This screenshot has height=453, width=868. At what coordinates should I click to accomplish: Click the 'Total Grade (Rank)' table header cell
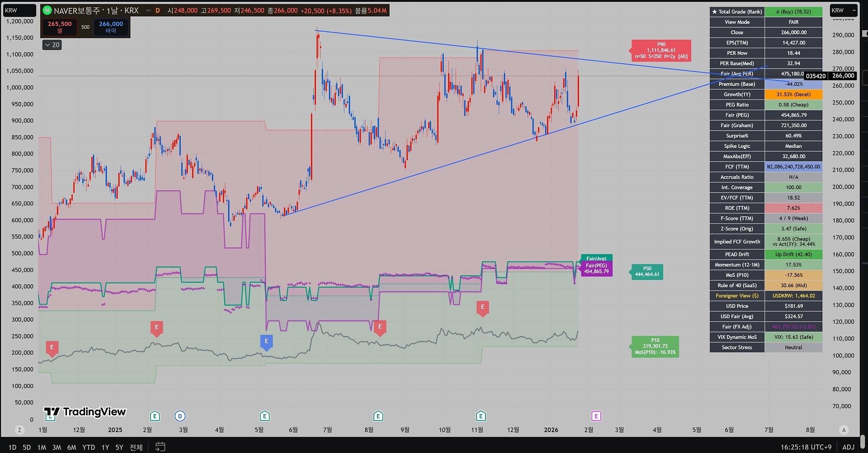coord(737,12)
